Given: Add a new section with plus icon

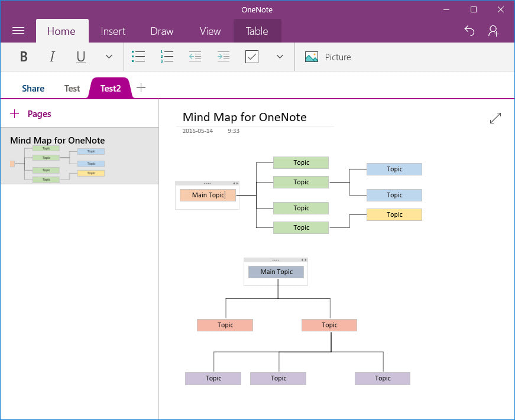Looking at the screenshot, I should (x=141, y=87).
